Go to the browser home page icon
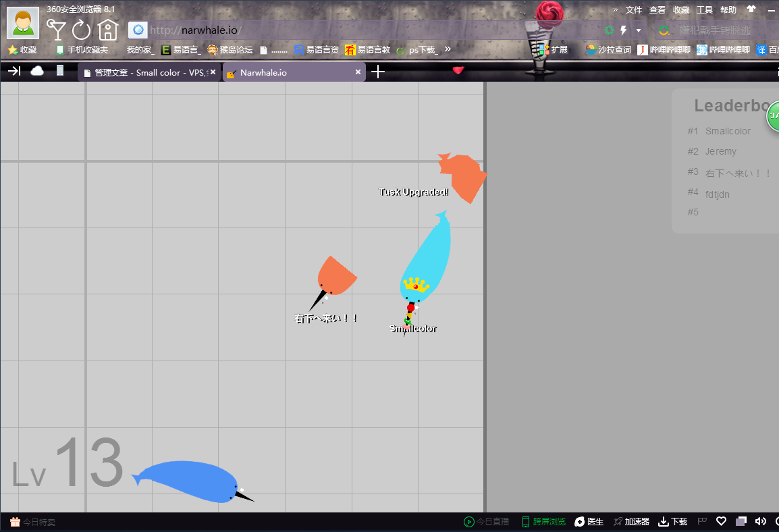779x532 pixels. point(107,30)
